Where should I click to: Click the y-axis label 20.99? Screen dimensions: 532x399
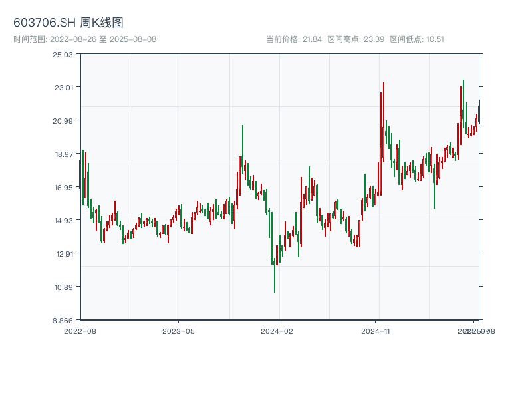(x=63, y=121)
